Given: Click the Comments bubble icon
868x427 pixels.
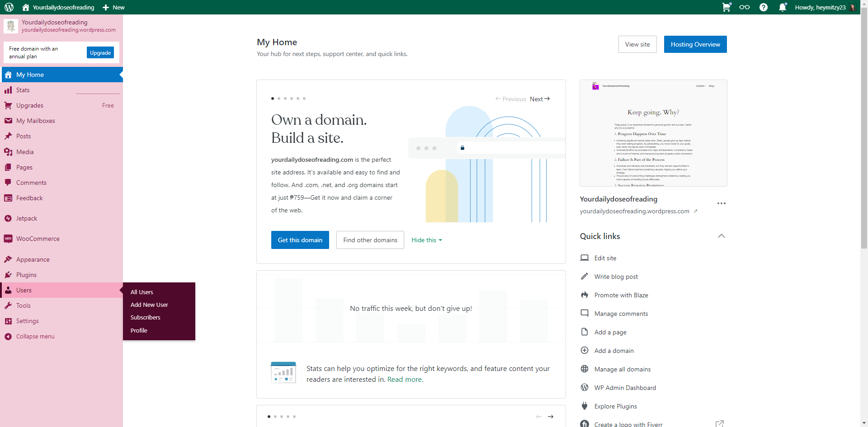Looking at the screenshot, I should pyautogui.click(x=8, y=183).
